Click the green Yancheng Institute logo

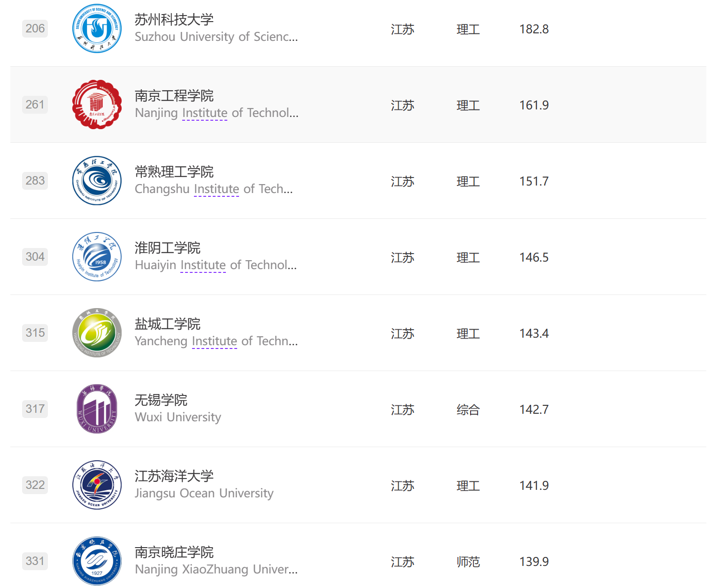97,333
